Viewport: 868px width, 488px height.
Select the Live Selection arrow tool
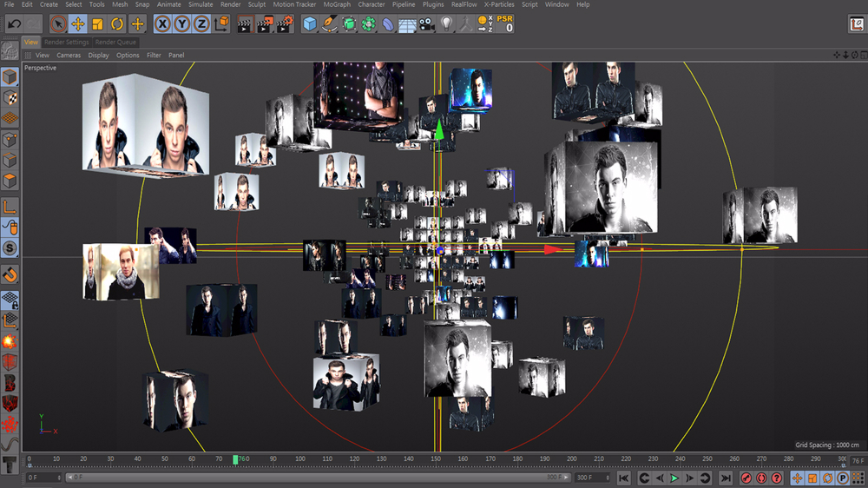click(58, 23)
